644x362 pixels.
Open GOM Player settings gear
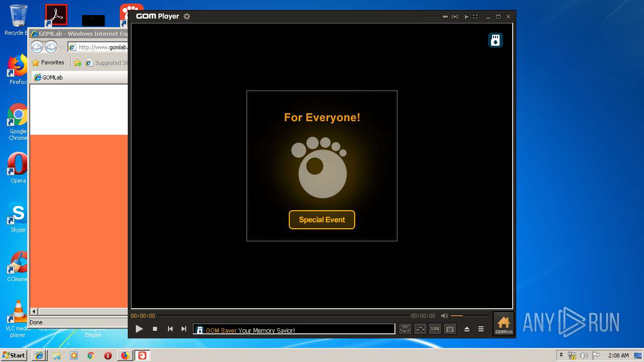tap(187, 16)
